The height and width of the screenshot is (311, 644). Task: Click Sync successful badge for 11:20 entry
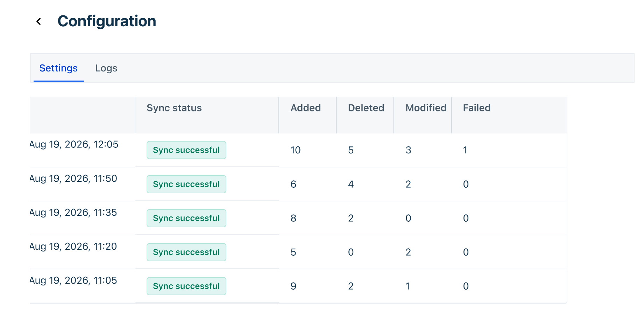coord(186,252)
